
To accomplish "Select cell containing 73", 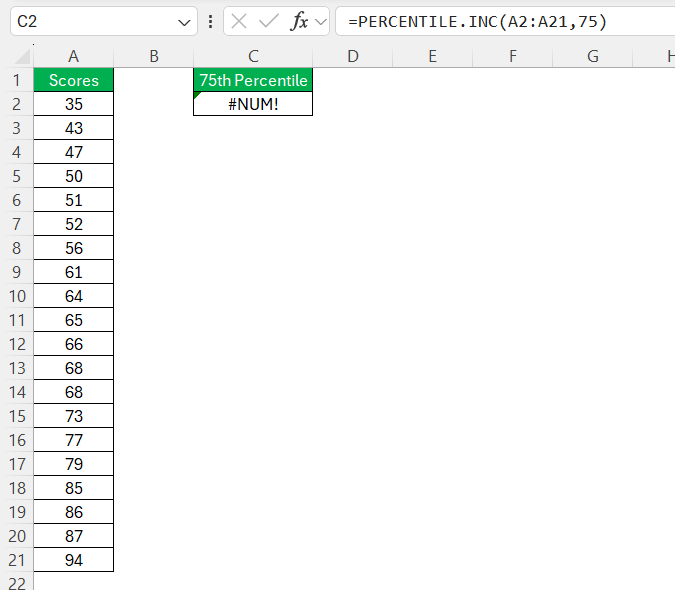I will (x=74, y=416).
